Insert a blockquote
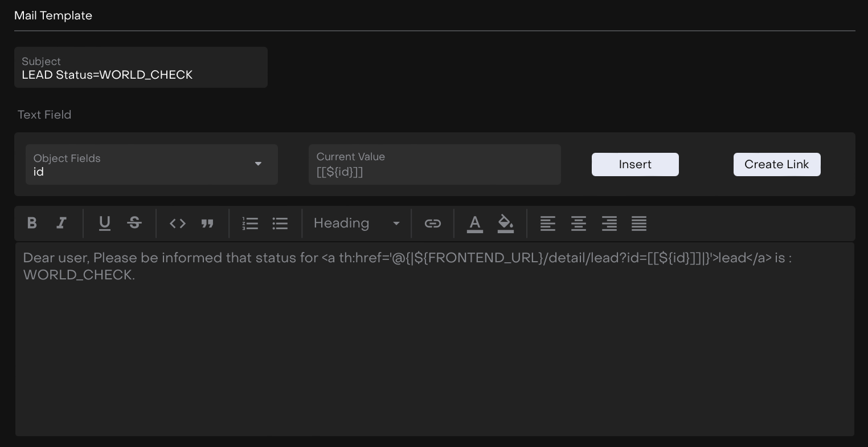The width and height of the screenshot is (868, 447). tap(207, 223)
